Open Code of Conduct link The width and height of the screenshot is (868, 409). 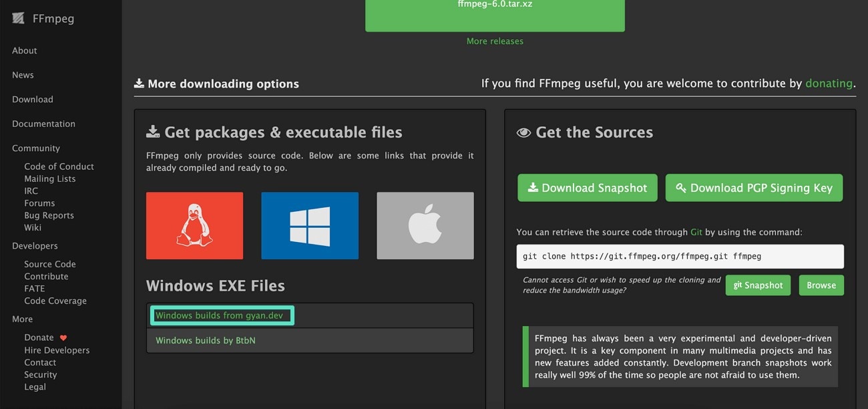click(59, 166)
